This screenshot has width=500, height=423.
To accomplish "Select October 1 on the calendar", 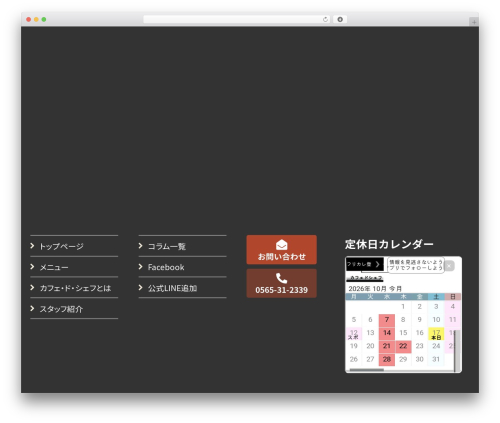I will 403,307.
